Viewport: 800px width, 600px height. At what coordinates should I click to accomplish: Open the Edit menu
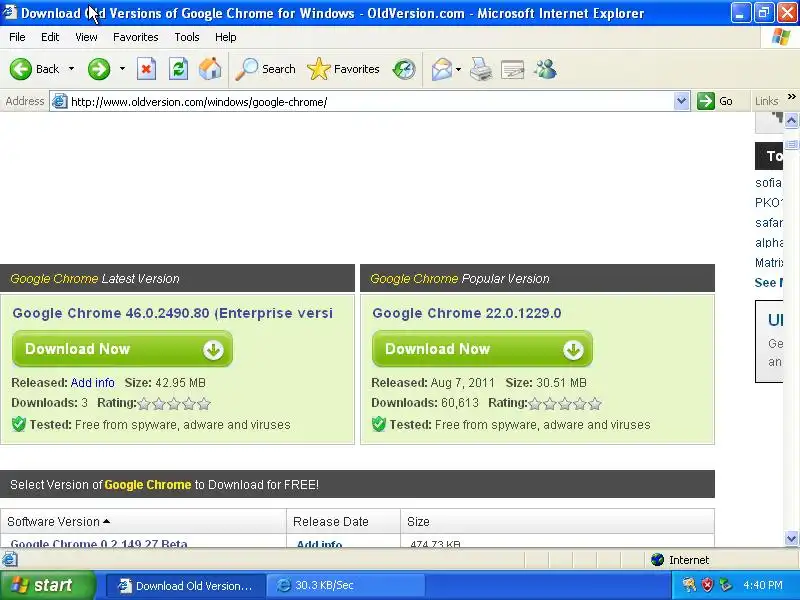[x=50, y=37]
